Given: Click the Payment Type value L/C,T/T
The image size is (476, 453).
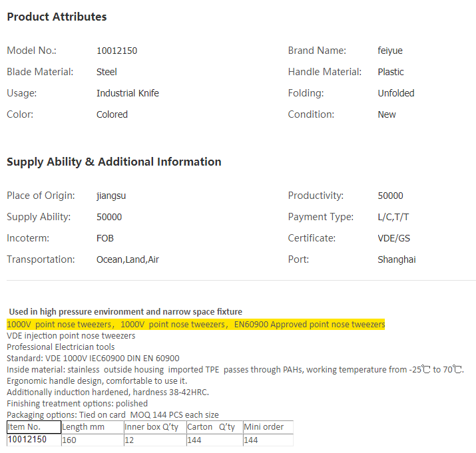Looking at the screenshot, I should [393, 217].
